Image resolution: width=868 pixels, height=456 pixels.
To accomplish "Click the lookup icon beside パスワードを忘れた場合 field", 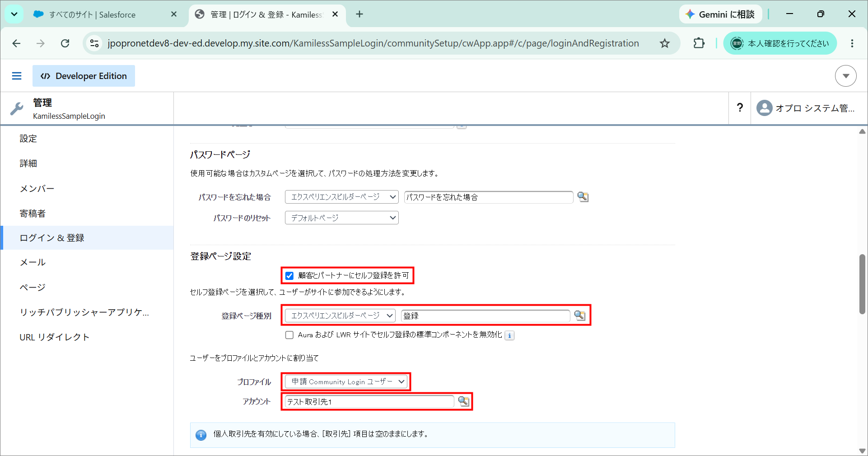I will click(583, 197).
